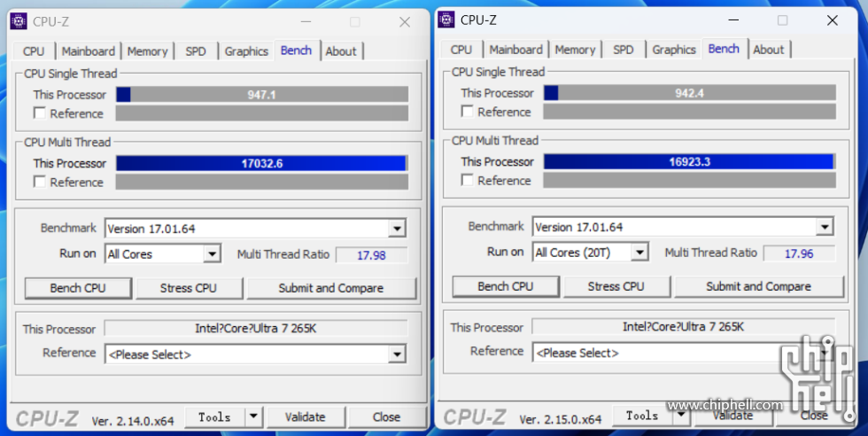The height and width of the screenshot is (436, 868).
Task: Click Tools button in right window
Action: point(642,415)
